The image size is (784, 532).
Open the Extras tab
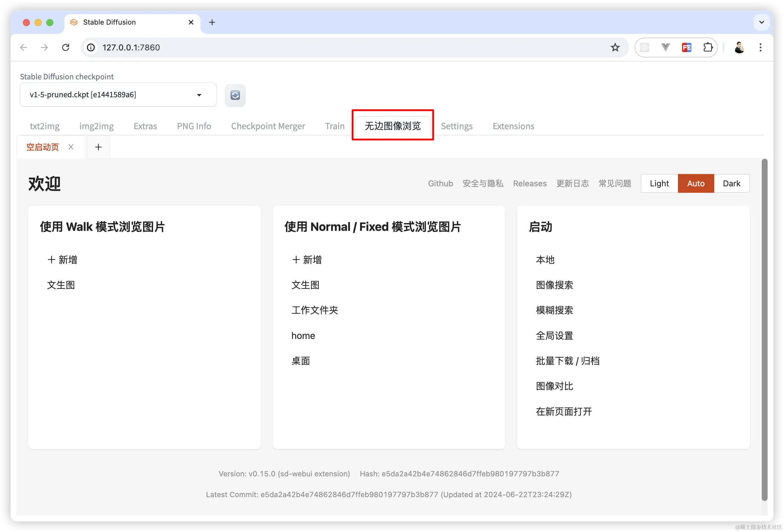coord(145,126)
